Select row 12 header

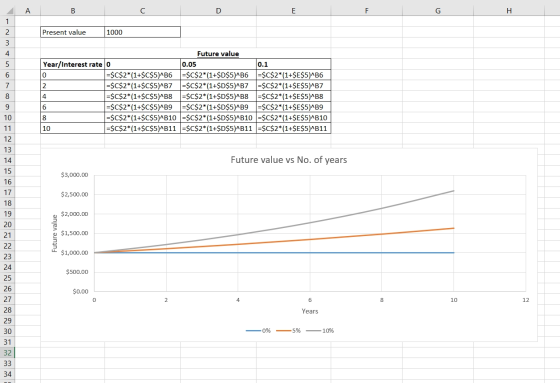tap(7, 139)
